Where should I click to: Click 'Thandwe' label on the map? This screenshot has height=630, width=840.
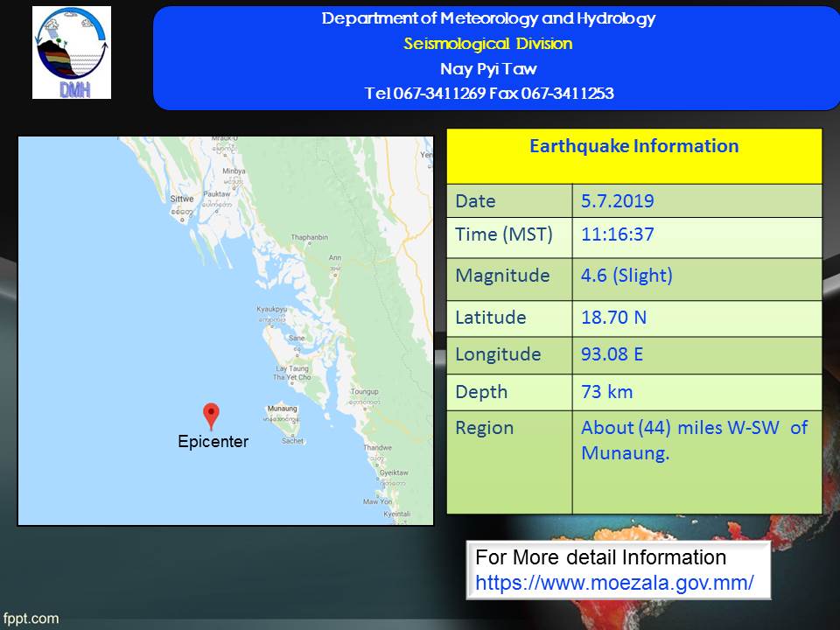click(x=378, y=447)
